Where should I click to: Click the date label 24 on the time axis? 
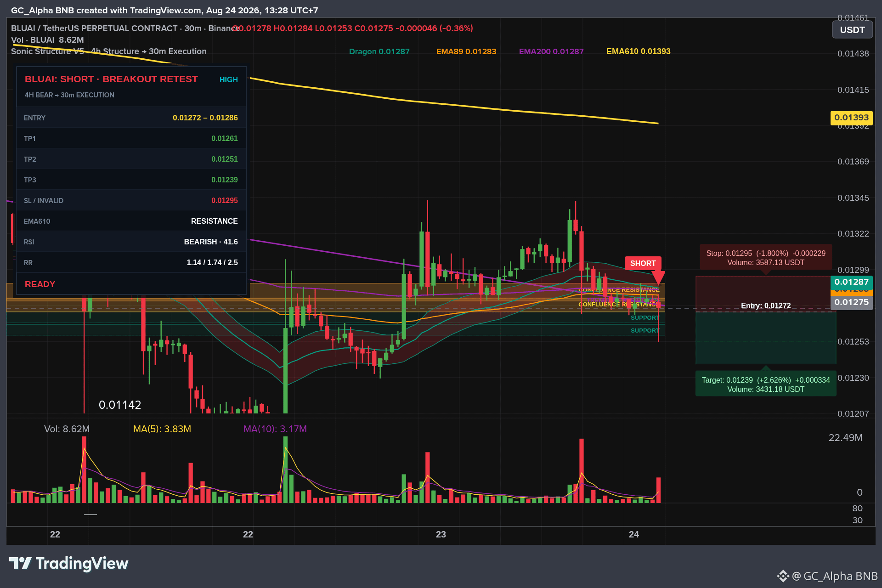[634, 534]
